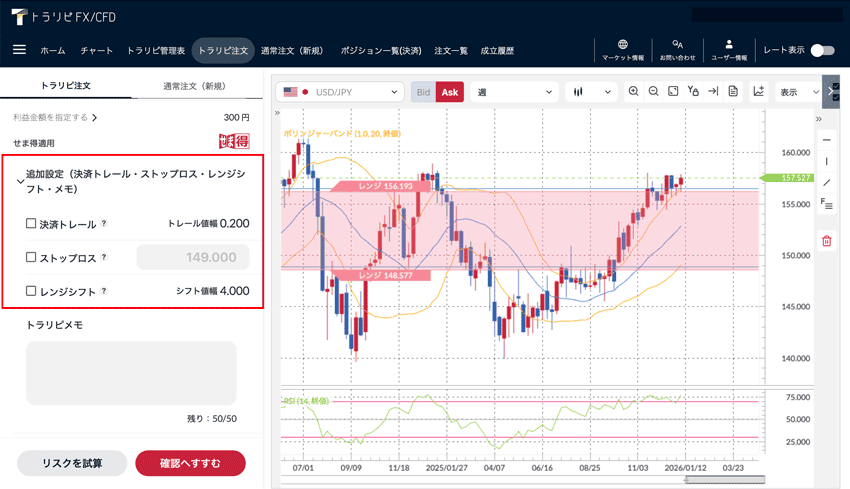
Task: Open the 週 timeframe dropdown
Action: click(x=514, y=92)
